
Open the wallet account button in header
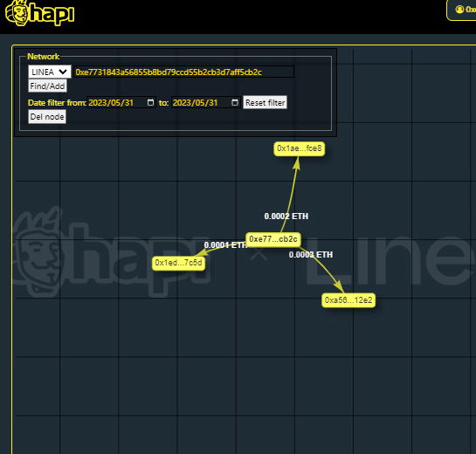[461, 10]
